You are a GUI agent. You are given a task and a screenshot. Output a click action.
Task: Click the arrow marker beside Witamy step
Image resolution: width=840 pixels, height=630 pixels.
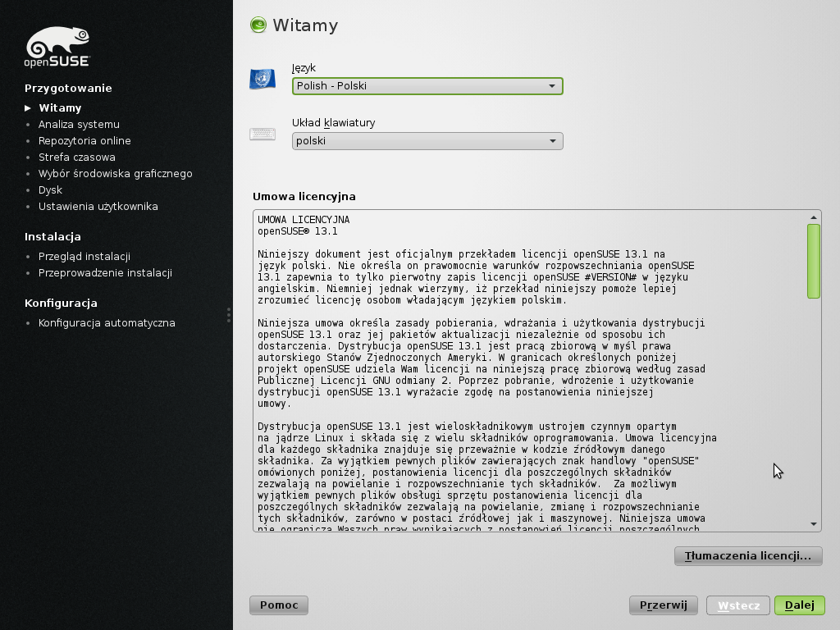point(28,108)
